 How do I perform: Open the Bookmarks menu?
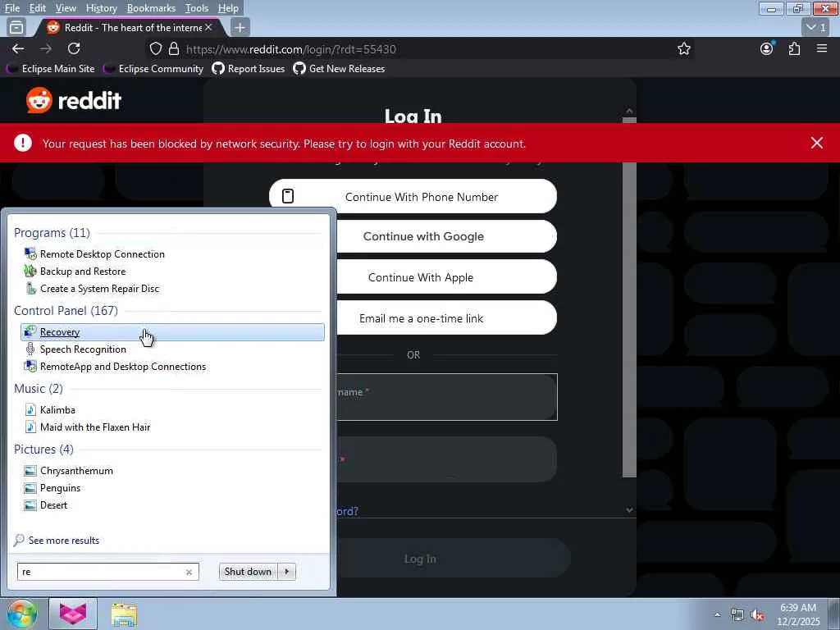click(x=151, y=8)
